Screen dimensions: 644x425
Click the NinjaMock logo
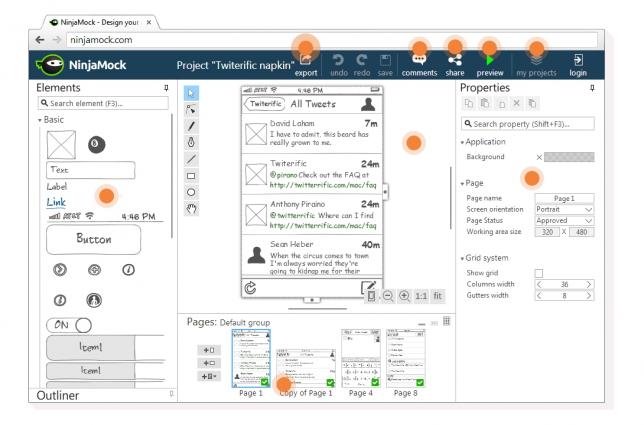pyautogui.click(x=81, y=65)
